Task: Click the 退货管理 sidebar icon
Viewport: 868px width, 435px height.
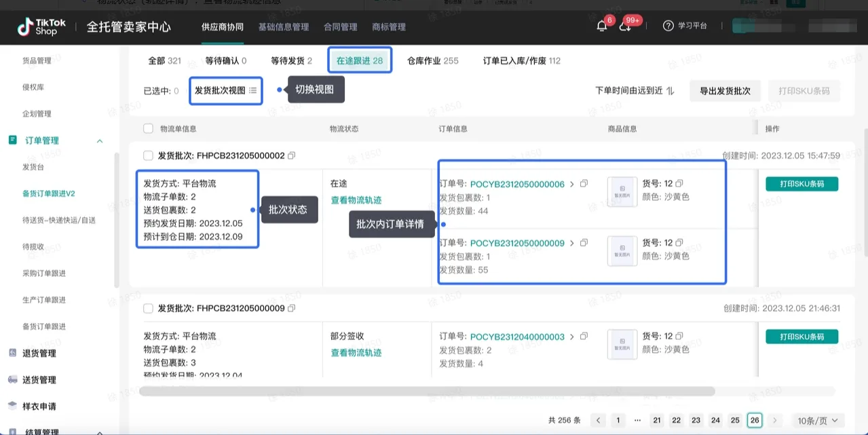Action: pos(13,353)
